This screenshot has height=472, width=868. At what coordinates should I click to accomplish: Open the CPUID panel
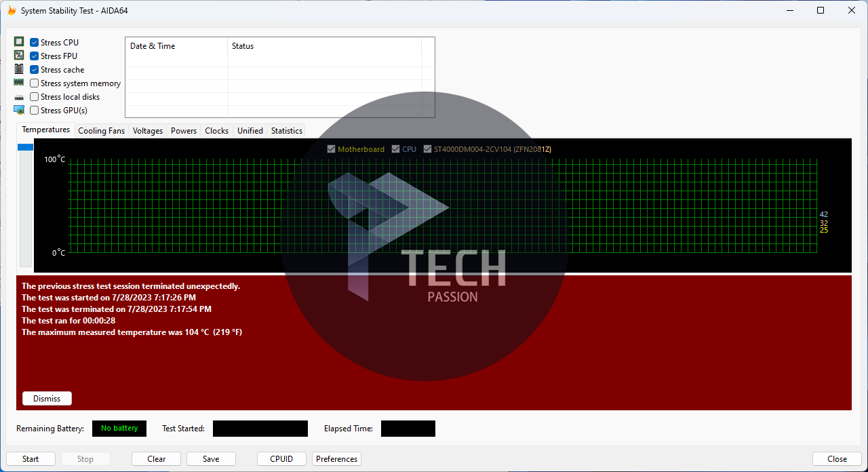coord(281,459)
